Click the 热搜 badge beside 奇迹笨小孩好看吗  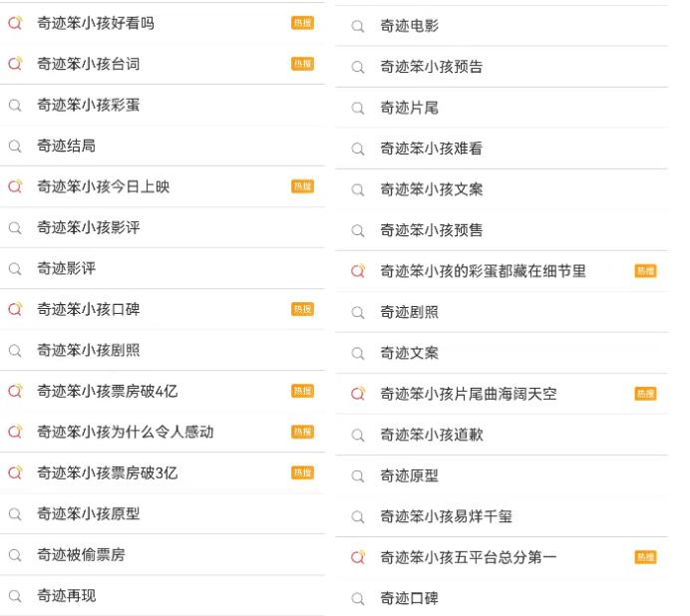[302, 23]
